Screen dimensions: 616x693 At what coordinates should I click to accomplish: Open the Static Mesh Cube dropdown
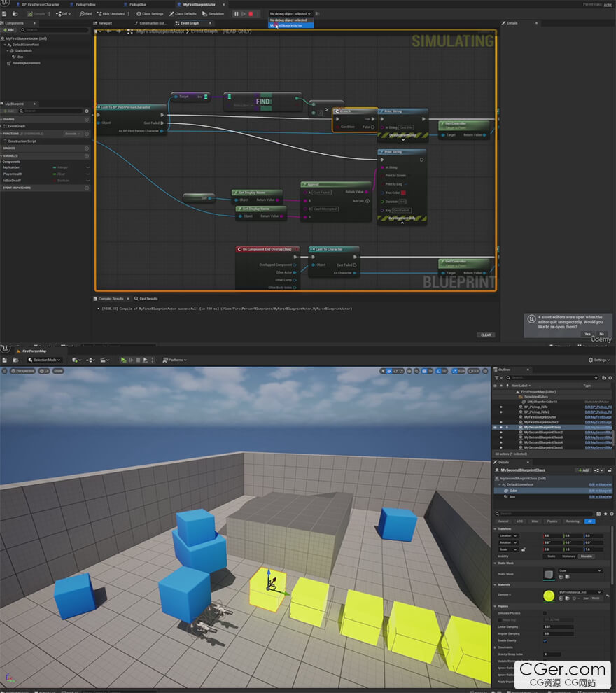click(580, 570)
